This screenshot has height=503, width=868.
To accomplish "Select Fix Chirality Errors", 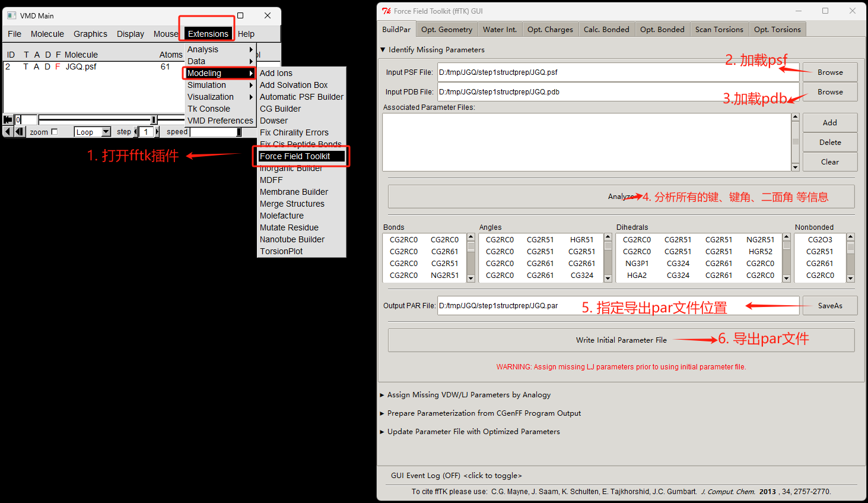I will click(x=301, y=132).
